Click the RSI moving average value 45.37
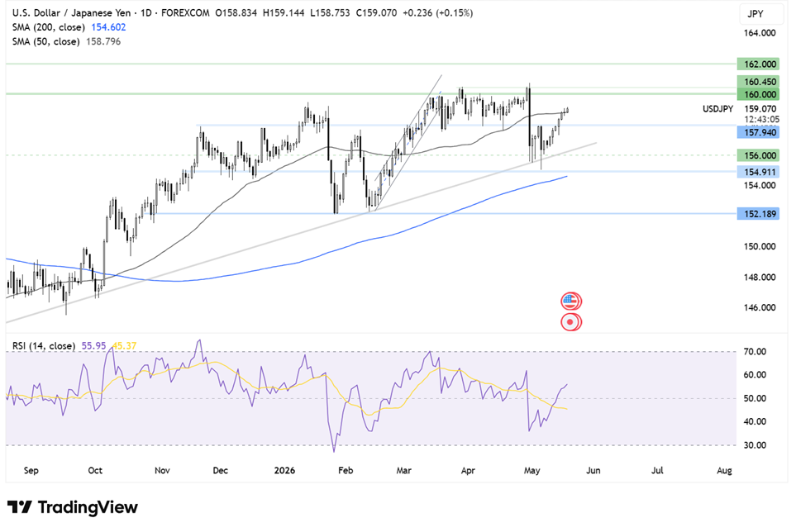 124,346
